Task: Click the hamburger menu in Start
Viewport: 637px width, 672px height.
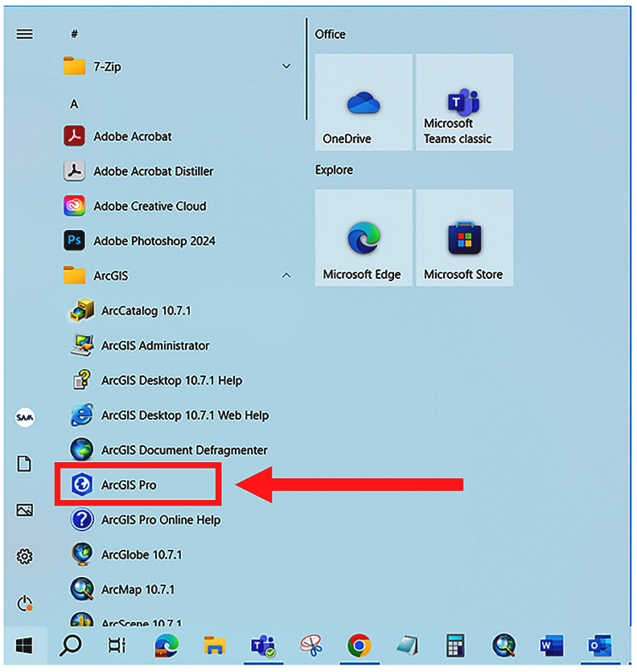Action: click(24, 34)
